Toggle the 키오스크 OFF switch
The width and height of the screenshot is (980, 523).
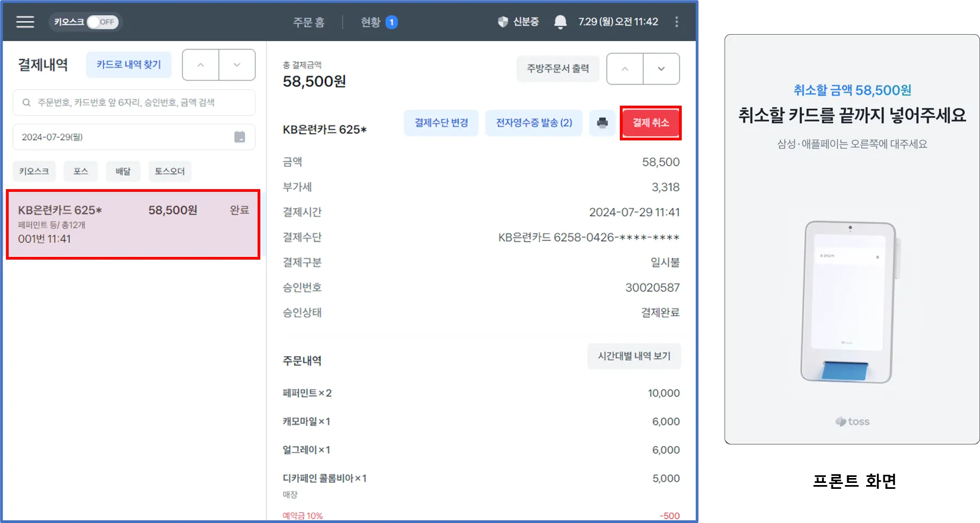point(103,22)
